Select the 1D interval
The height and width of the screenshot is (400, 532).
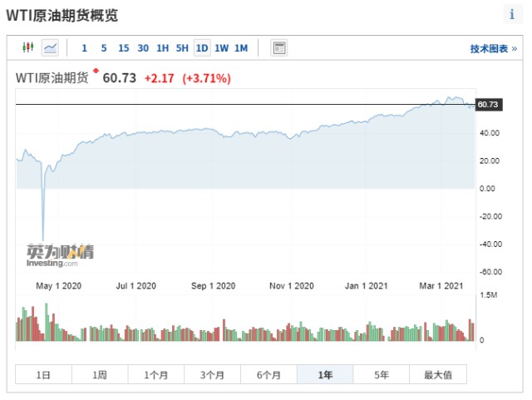(x=202, y=48)
